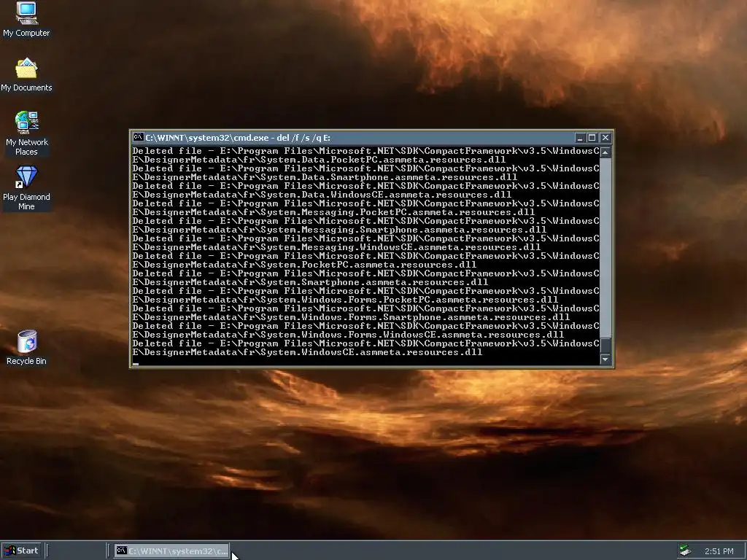
Task: Select the Play Diamond Mine shortcut
Action: click(x=26, y=176)
